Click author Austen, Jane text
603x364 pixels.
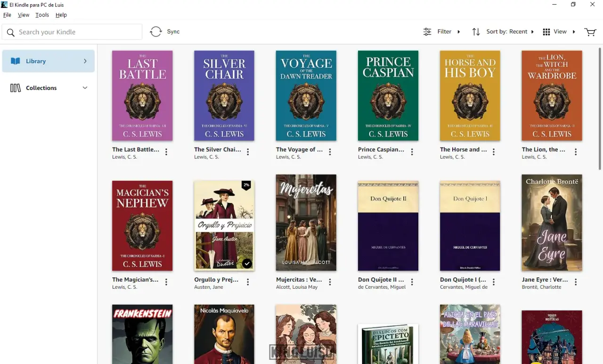pyautogui.click(x=209, y=287)
